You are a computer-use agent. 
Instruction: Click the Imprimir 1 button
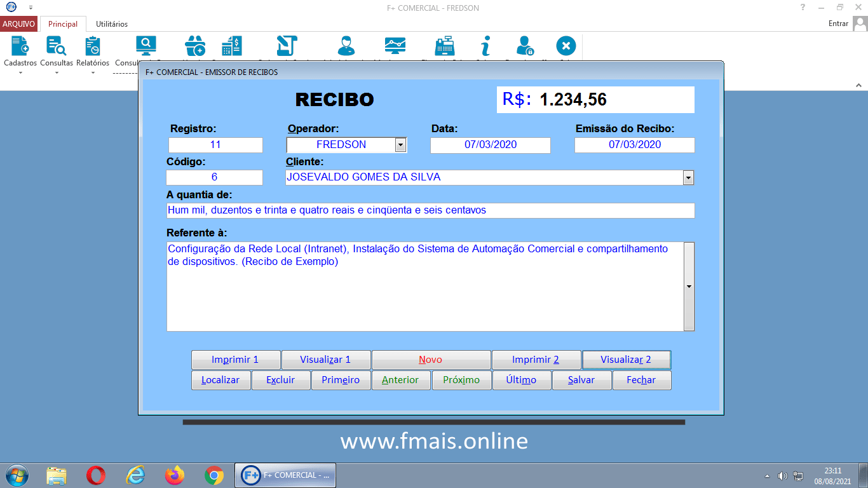tap(236, 360)
